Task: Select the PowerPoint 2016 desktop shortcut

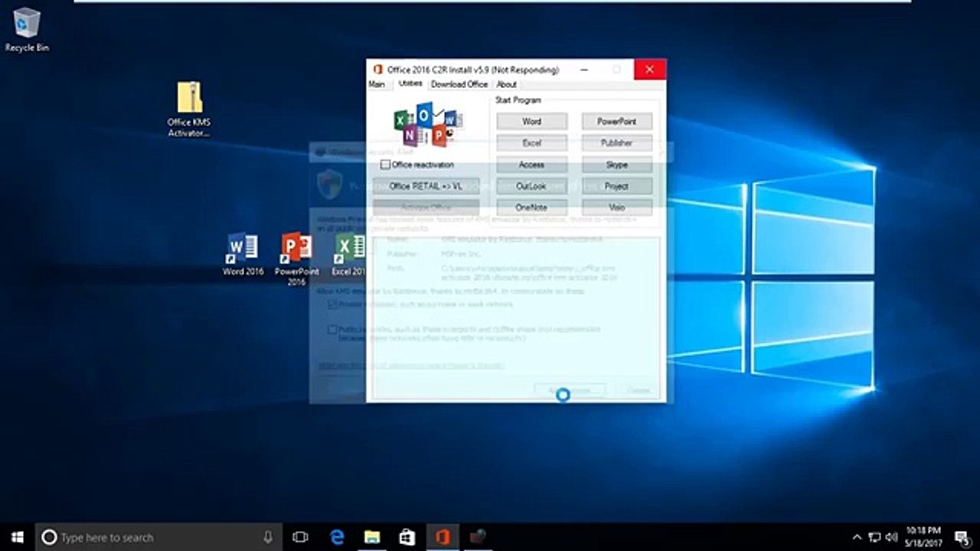Action: pyautogui.click(x=296, y=259)
